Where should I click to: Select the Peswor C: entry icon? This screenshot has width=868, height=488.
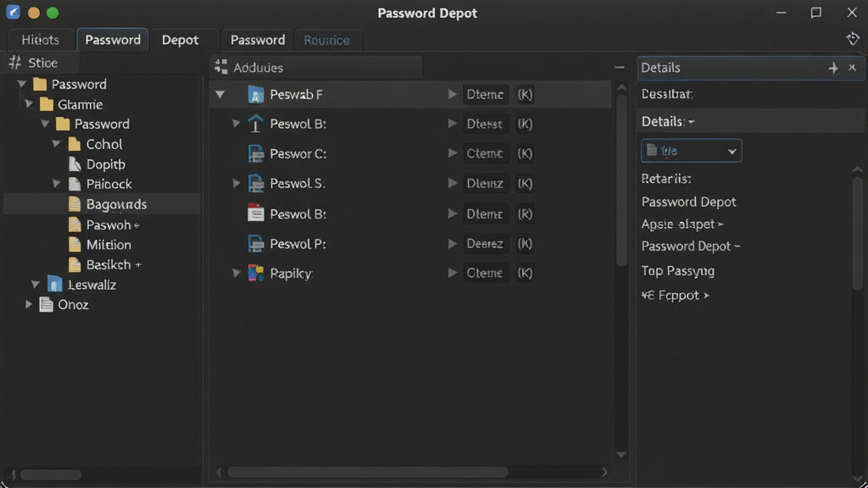click(x=255, y=153)
